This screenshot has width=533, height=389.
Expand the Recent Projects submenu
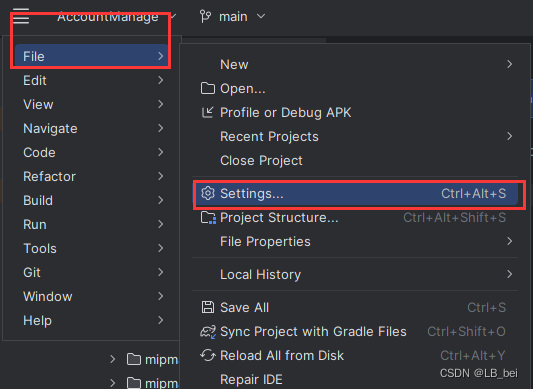(356, 136)
